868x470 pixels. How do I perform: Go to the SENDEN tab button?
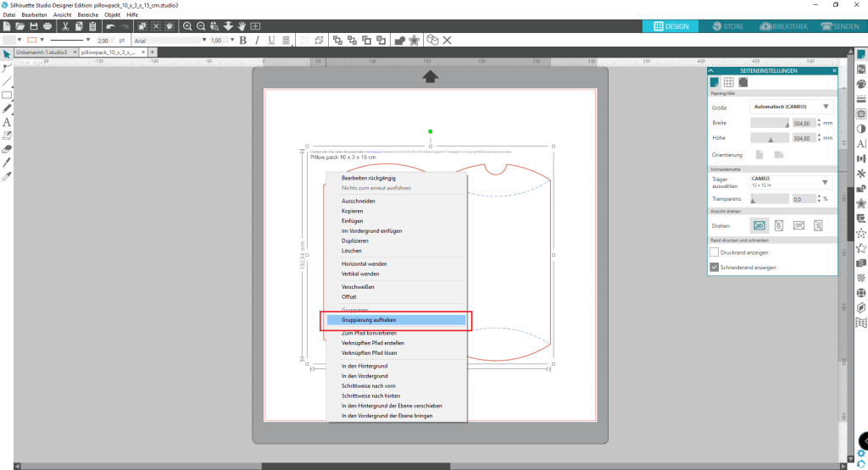[x=837, y=26]
